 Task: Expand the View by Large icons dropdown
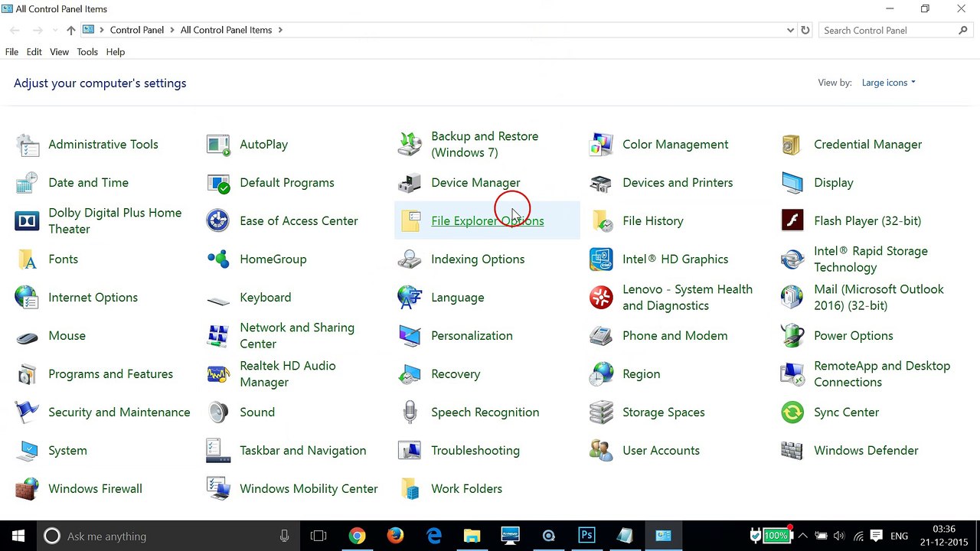point(888,83)
